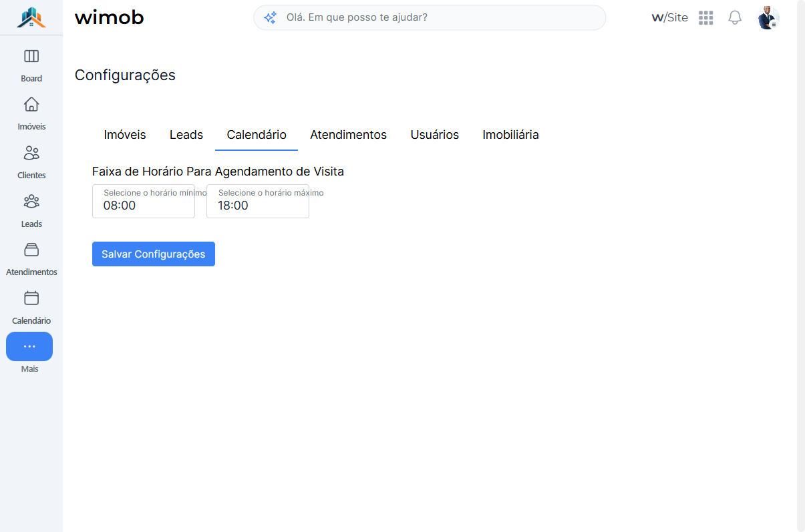Viewport: 805px width, 532px height.
Task: Click Salvar Configurações button
Action: 154,254
